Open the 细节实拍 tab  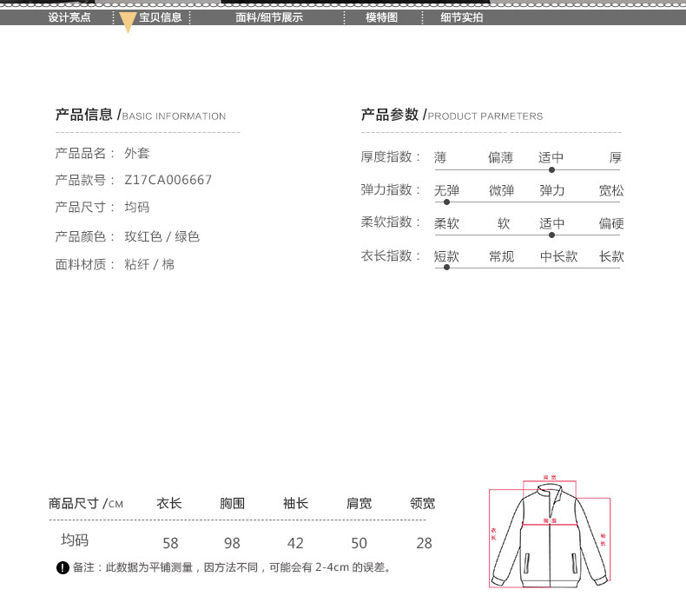pos(461,17)
